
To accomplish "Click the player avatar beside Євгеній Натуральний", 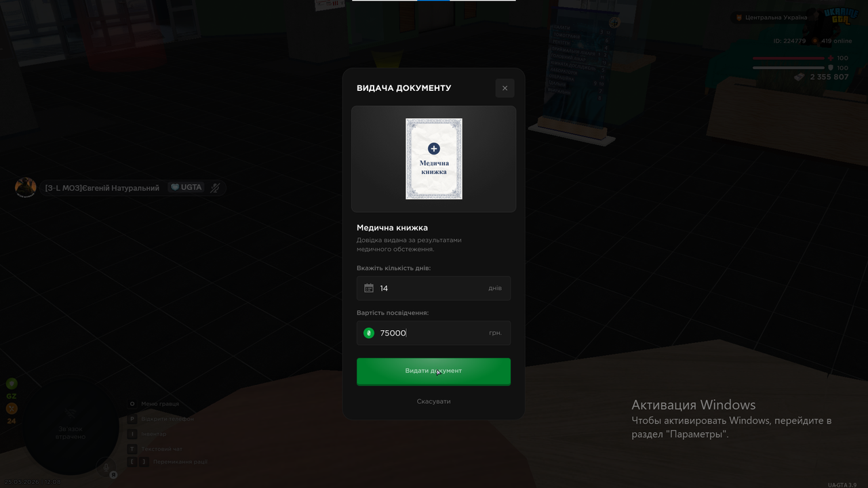I will (26, 188).
